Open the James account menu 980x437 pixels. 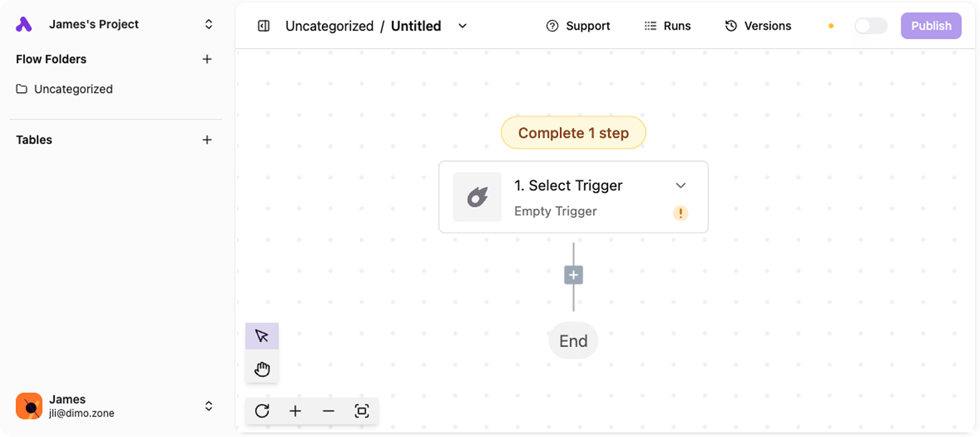pos(209,406)
